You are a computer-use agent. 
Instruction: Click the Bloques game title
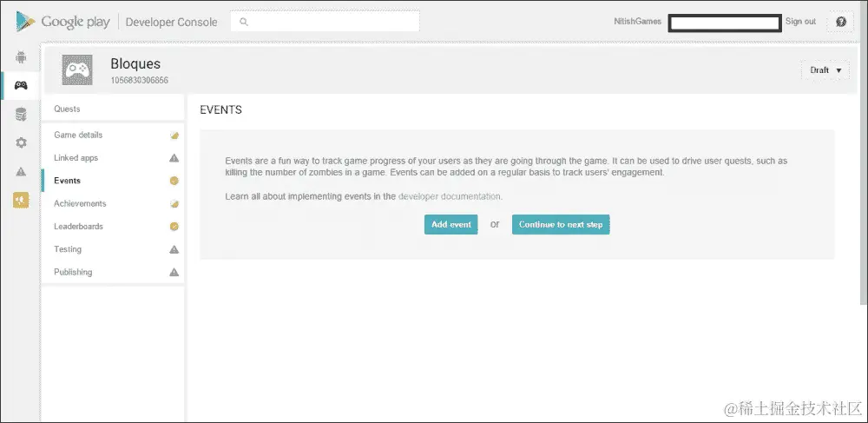pos(135,63)
